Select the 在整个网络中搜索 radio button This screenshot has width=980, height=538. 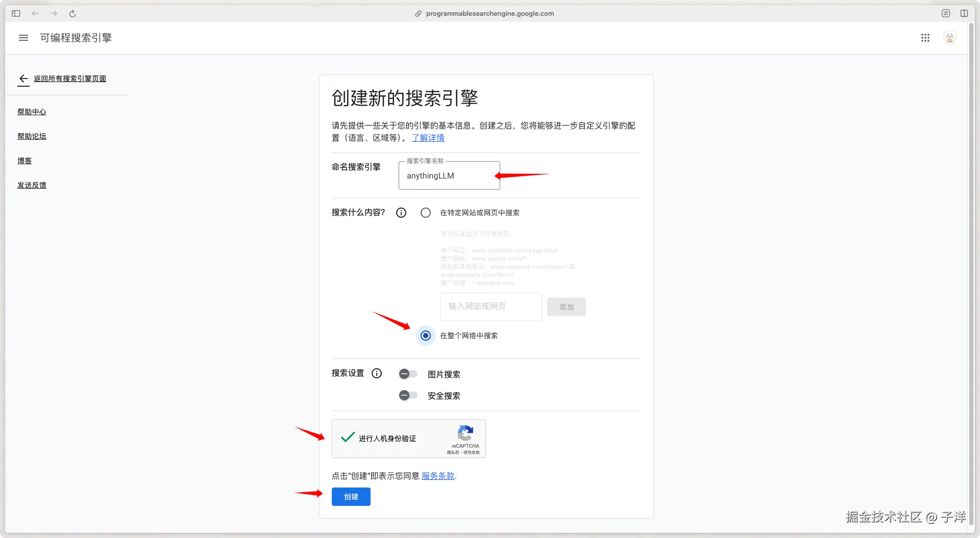click(425, 336)
